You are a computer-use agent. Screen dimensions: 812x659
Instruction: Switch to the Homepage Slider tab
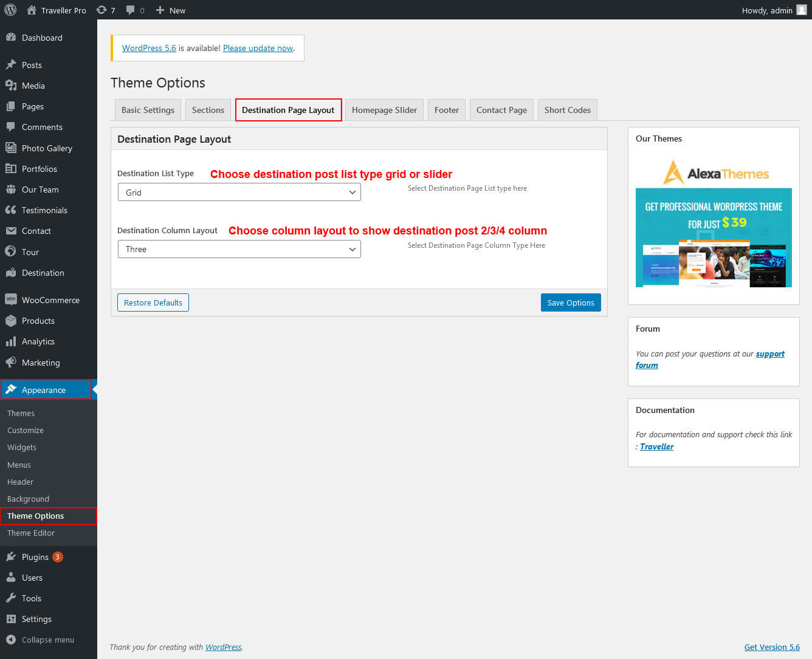(x=384, y=110)
